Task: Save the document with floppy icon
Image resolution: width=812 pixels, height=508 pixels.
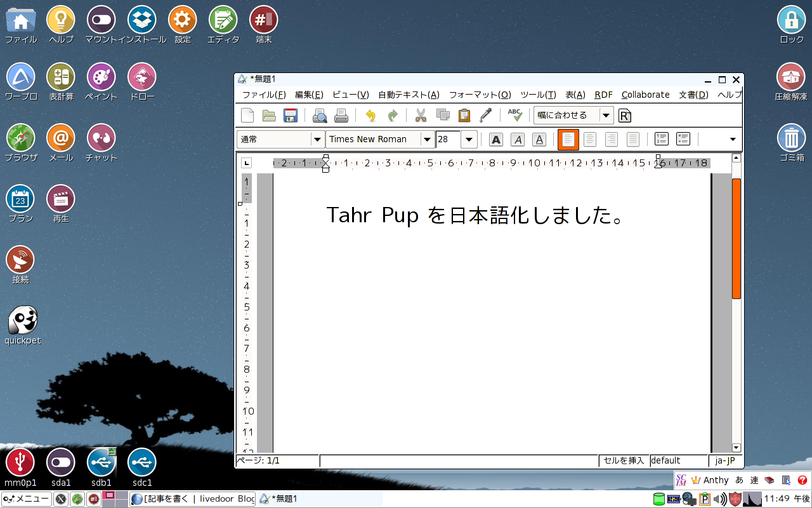Action: pyautogui.click(x=291, y=116)
